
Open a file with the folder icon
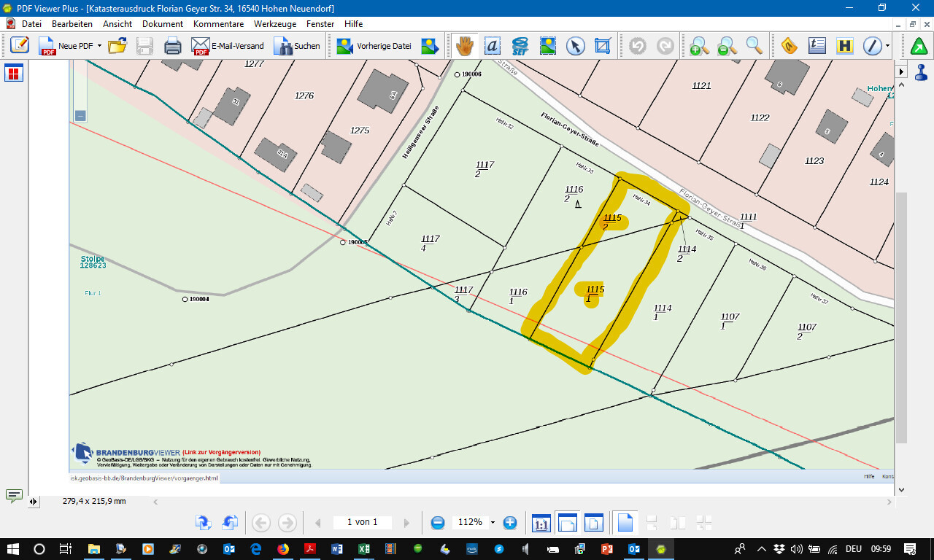pyautogui.click(x=117, y=46)
